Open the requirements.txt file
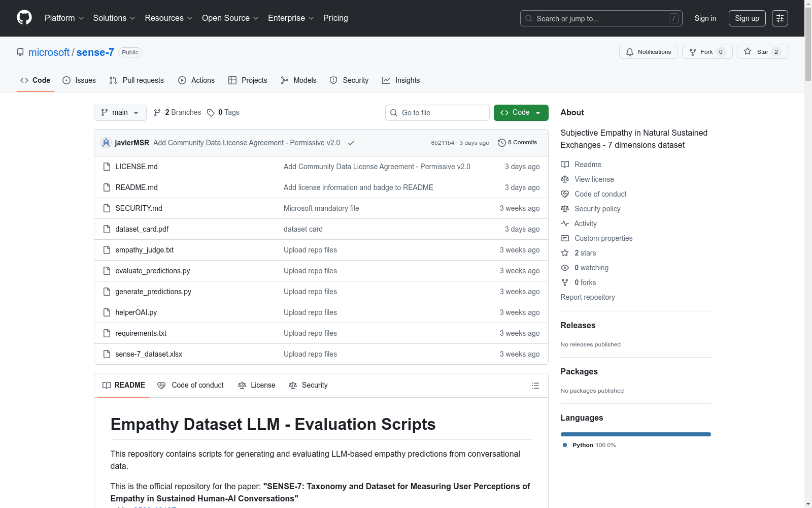The height and width of the screenshot is (508, 812). (141, 333)
